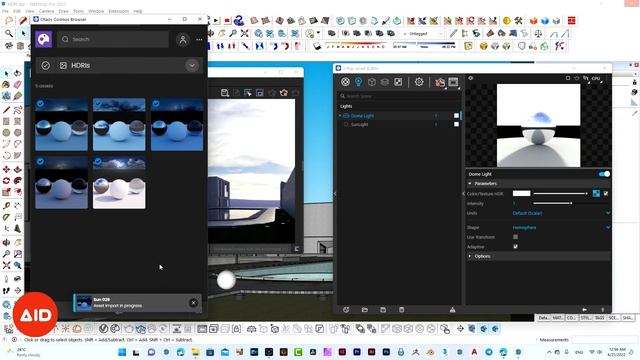Open the Draw menu

[63, 11]
